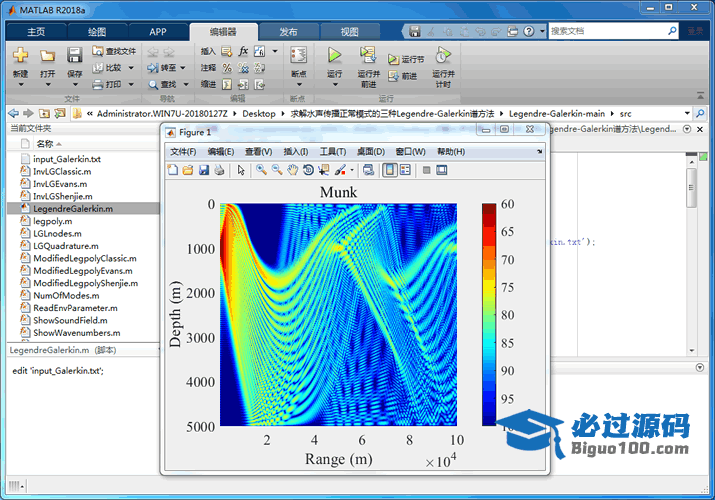Switch to the 发布 (Publish) tab
The image size is (715, 500).
pos(288,31)
